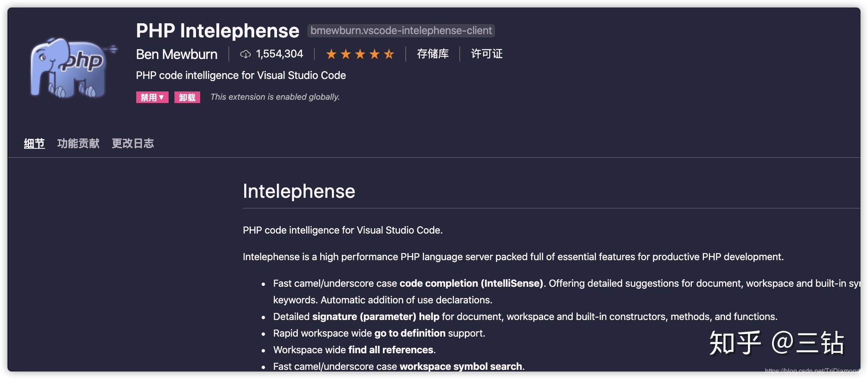Click the first rating star
This screenshot has width=868, height=379.
point(331,54)
